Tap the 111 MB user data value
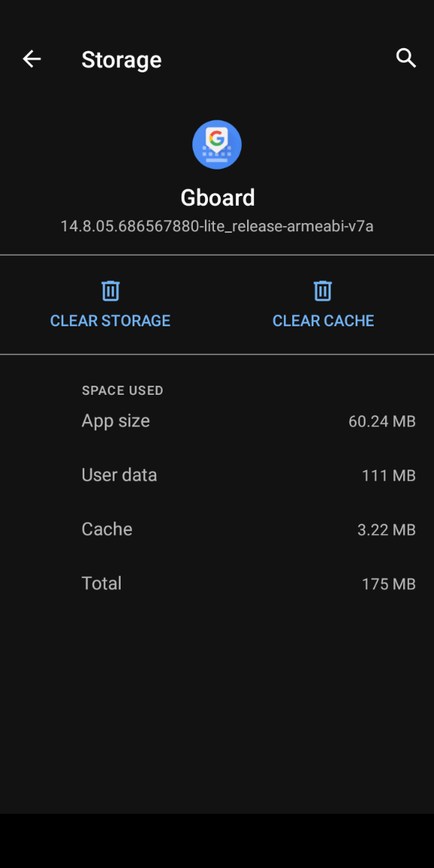This screenshot has width=434, height=868. tap(389, 475)
